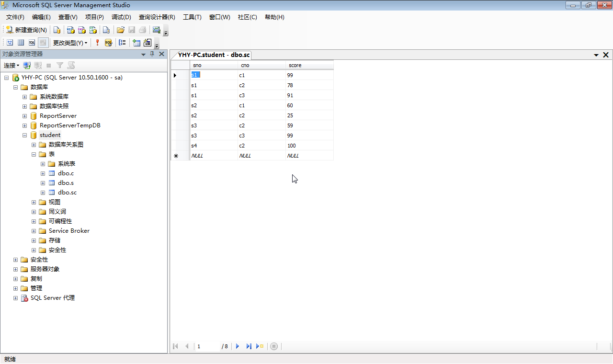Viewport: 613px width, 364px height.
Task: Click the score cell containing 100
Action: point(309,146)
